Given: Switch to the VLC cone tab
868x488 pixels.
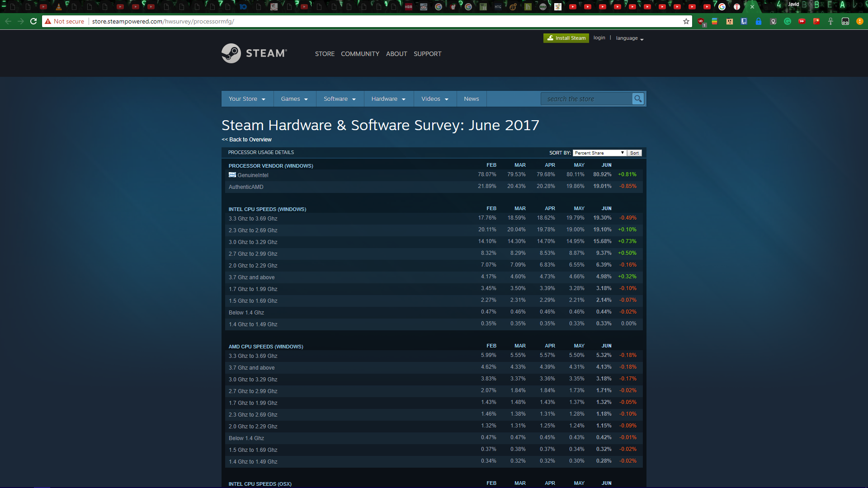Looking at the screenshot, I should (x=58, y=7).
